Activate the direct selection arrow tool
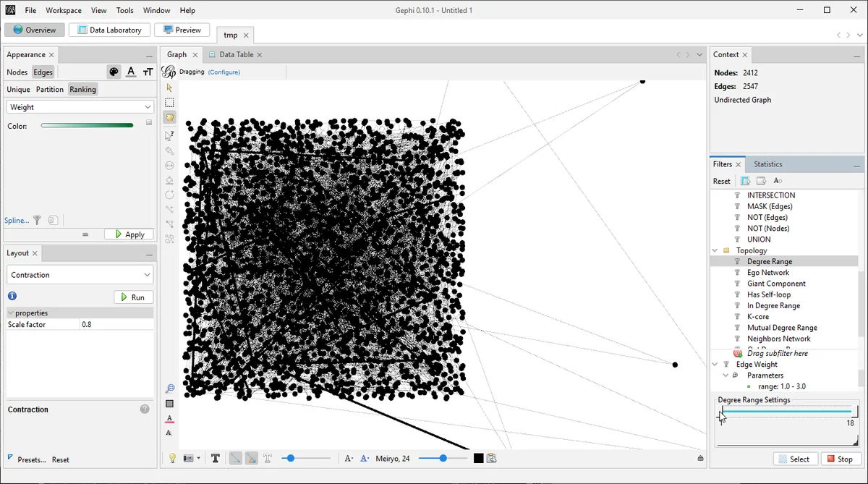Viewport: 868px width, 484px height. point(169,88)
